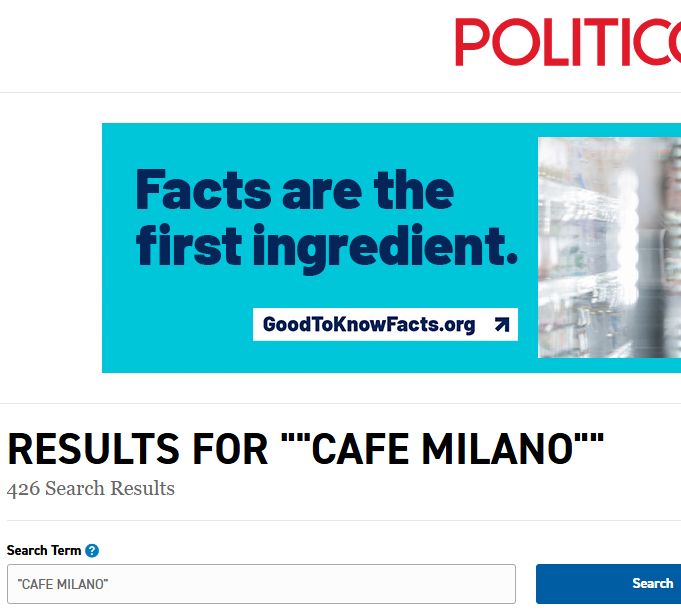Click the Search Term help question mark icon

tap(92, 551)
